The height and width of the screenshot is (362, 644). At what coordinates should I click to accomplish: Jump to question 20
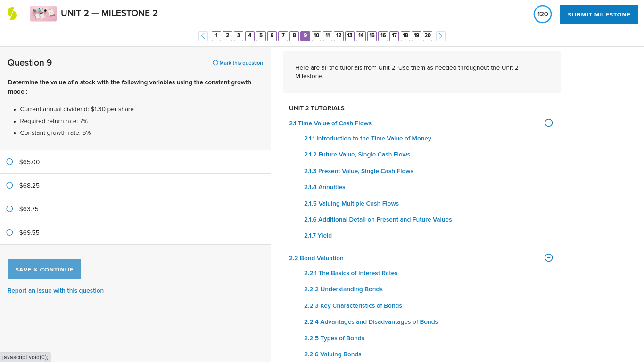(x=428, y=36)
